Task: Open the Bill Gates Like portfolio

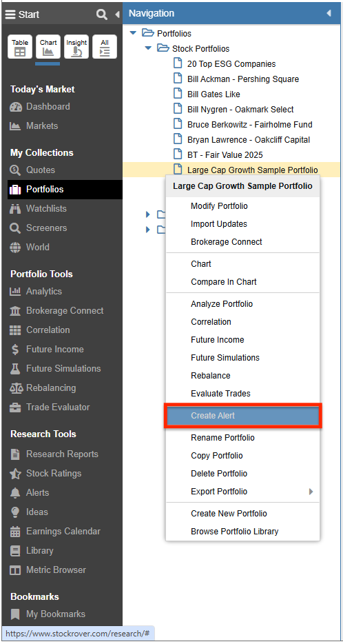Action: [214, 94]
